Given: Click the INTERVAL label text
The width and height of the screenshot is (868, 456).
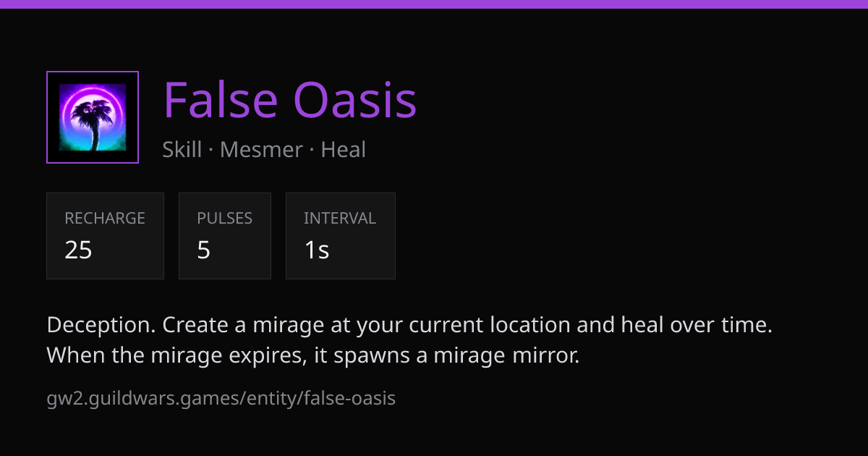Looking at the screenshot, I should pos(340,218).
